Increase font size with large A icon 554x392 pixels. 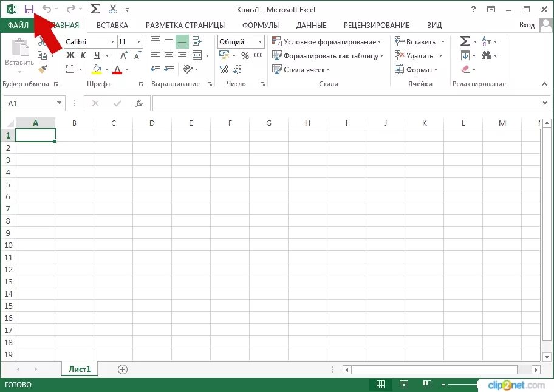[x=124, y=55]
